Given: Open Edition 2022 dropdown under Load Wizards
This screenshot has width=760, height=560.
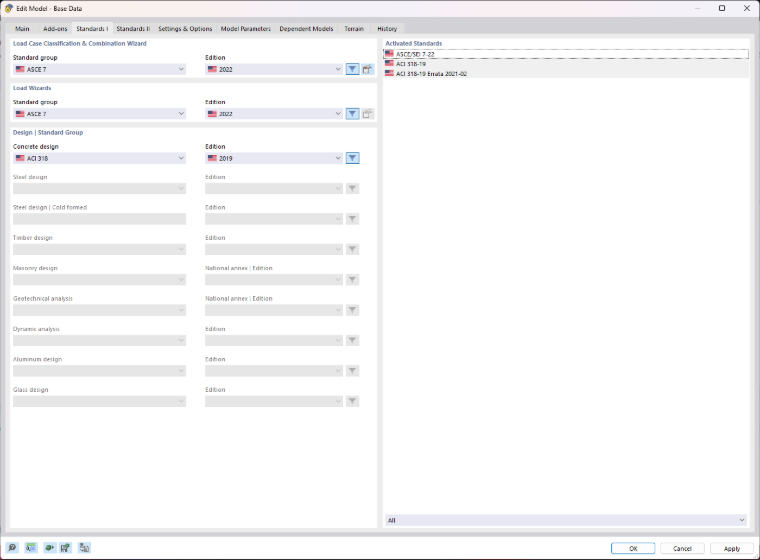Looking at the screenshot, I should pyautogui.click(x=274, y=114).
